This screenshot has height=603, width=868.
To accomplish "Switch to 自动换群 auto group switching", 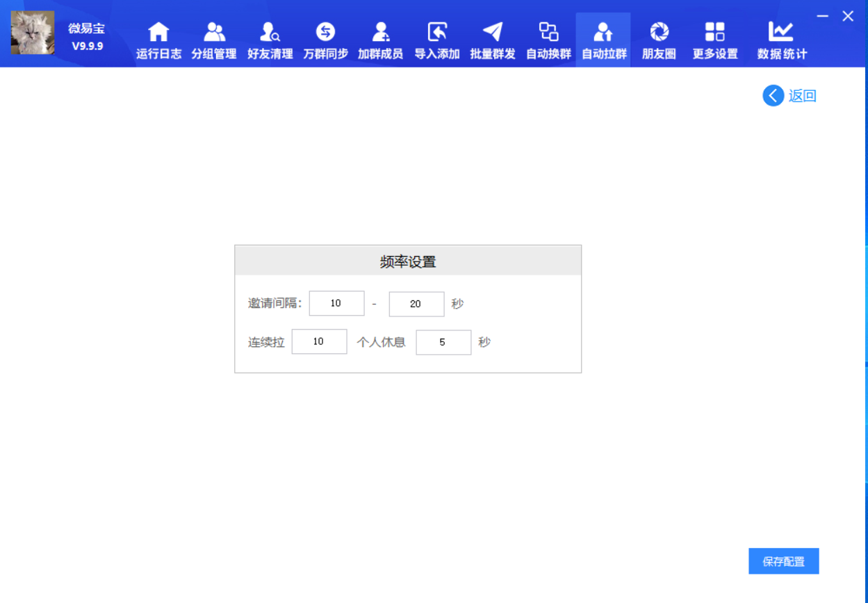I will [548, 38].
